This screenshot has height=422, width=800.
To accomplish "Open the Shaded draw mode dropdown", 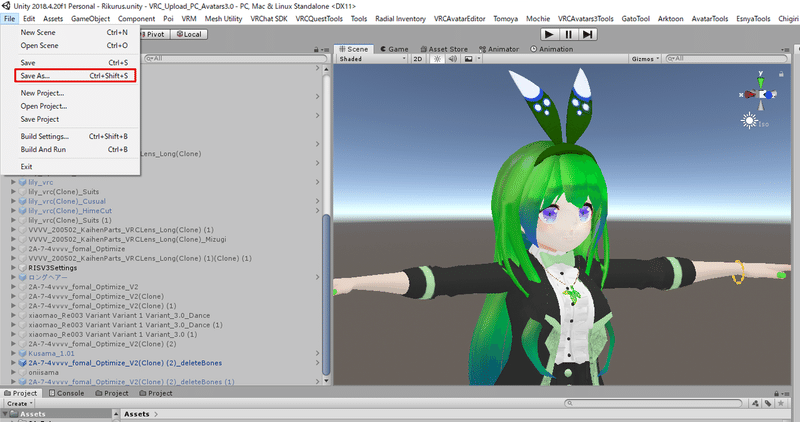I will 372,59.
